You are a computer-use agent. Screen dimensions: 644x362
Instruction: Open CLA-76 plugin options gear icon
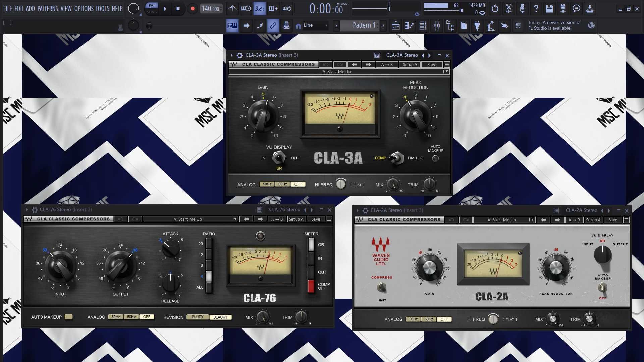pyautogui.click(x=35, y=210)
